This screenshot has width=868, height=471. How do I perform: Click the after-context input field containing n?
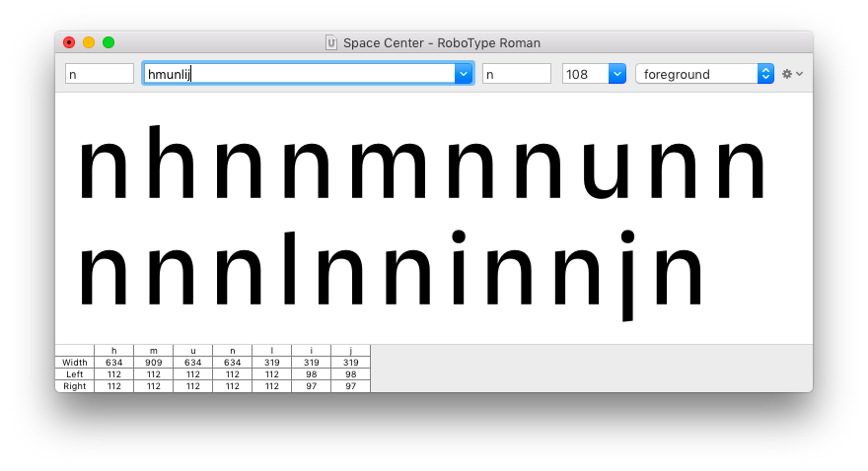click(x=517, y=74)
